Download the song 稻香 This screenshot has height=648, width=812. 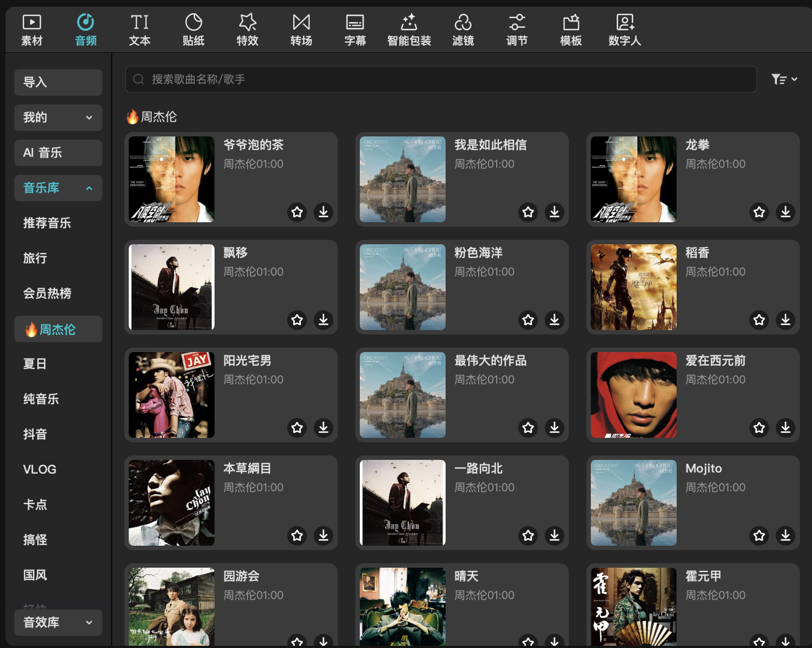point(786,320)
